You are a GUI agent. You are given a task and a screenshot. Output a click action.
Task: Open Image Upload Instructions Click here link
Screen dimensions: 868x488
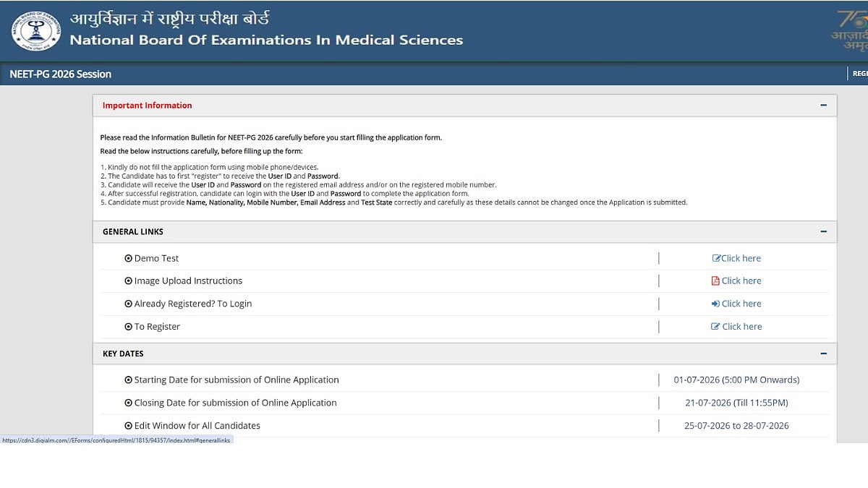[x=741, y=281]
